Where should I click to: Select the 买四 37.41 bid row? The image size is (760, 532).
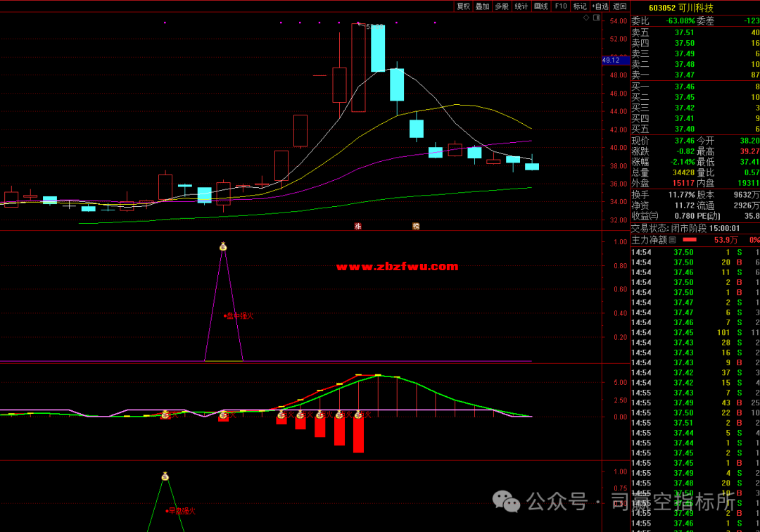[x=695, y=119]
